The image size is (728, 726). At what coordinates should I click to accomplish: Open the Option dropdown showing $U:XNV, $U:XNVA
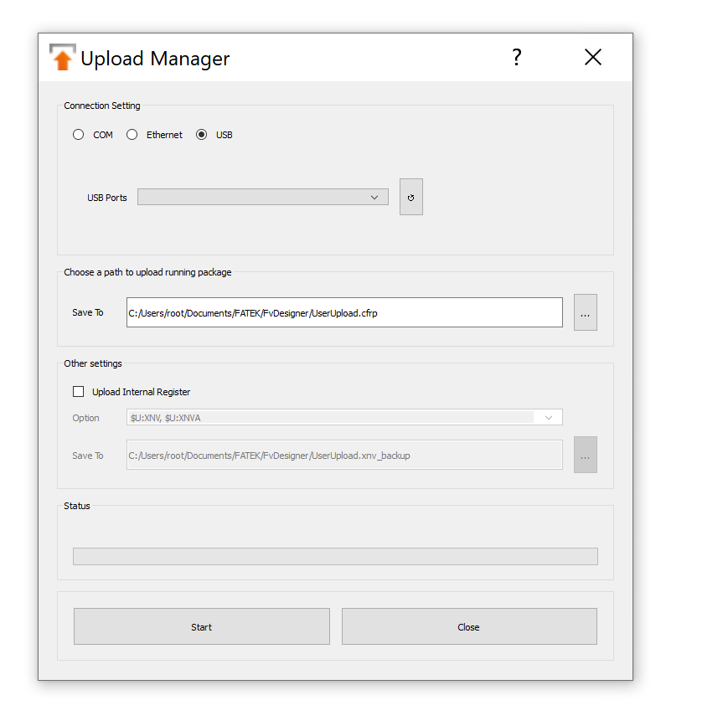coord(344,418)
